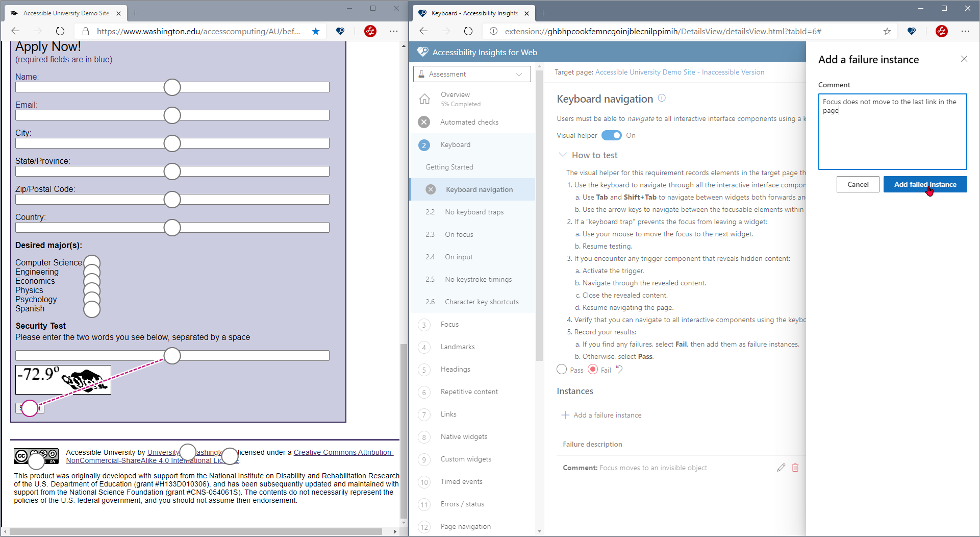Toggle the Visual helper switch off
The width and height of the screenshot is (980, 537).
point(611,135)
